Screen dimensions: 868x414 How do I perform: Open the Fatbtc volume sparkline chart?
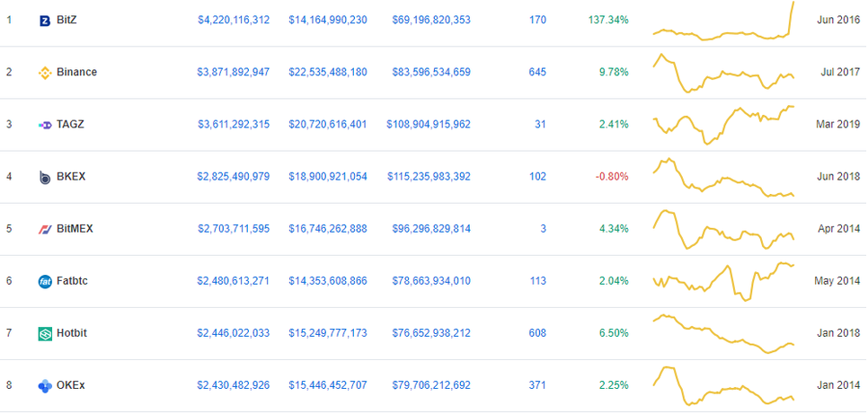point(724,281)
